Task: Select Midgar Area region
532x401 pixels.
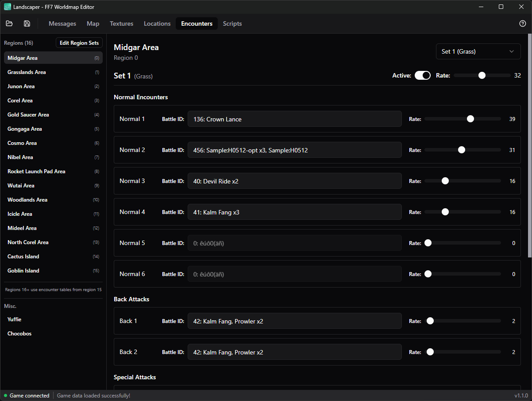Action: (53, 58)
